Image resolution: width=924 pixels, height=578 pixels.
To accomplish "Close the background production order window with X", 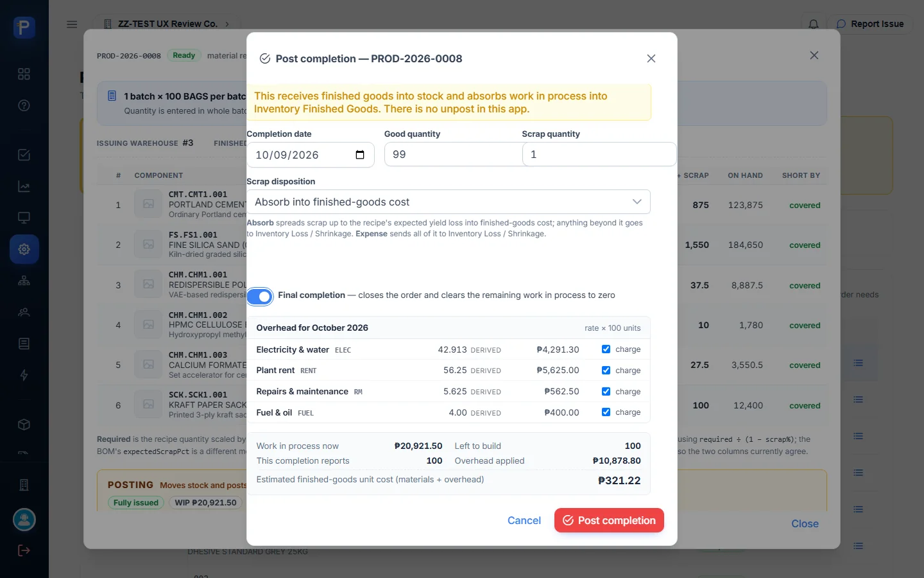I will pyautogui.click(x=814, y=55).
